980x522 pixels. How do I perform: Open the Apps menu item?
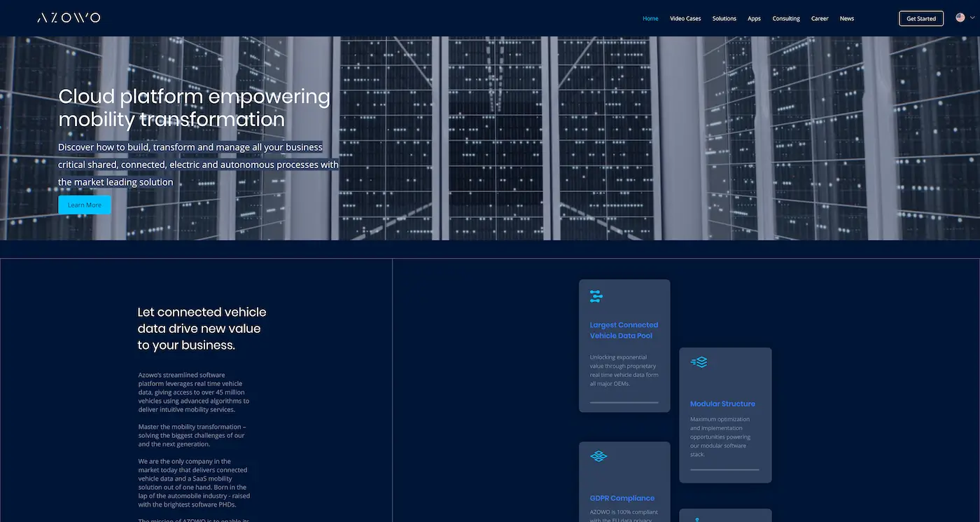[x=754, y=18]
